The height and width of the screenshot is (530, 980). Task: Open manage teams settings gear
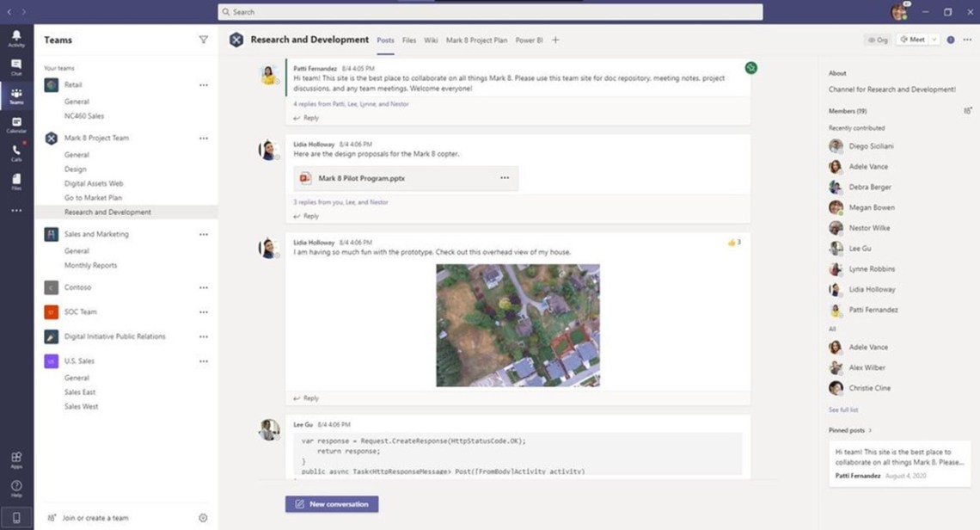tap(203, 518)
